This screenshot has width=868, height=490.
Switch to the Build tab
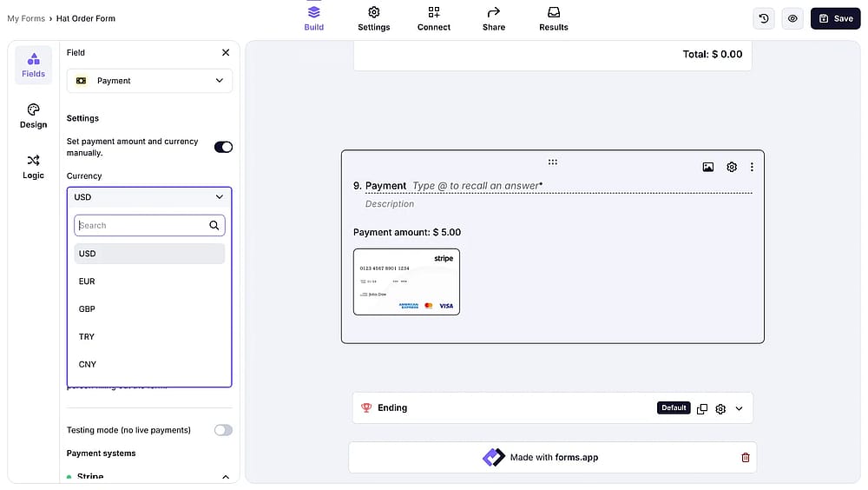click(314, 18)
